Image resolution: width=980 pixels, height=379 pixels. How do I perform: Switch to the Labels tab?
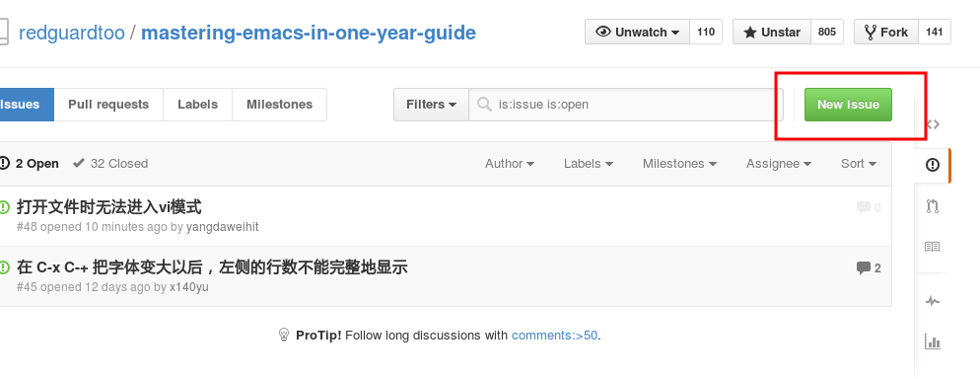point(197,105)
